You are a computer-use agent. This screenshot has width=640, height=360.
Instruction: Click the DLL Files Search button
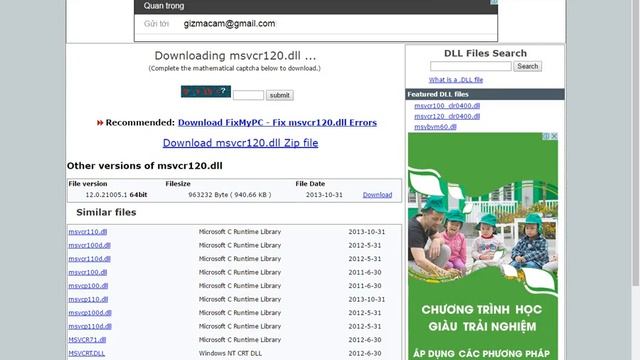point(527,66)
